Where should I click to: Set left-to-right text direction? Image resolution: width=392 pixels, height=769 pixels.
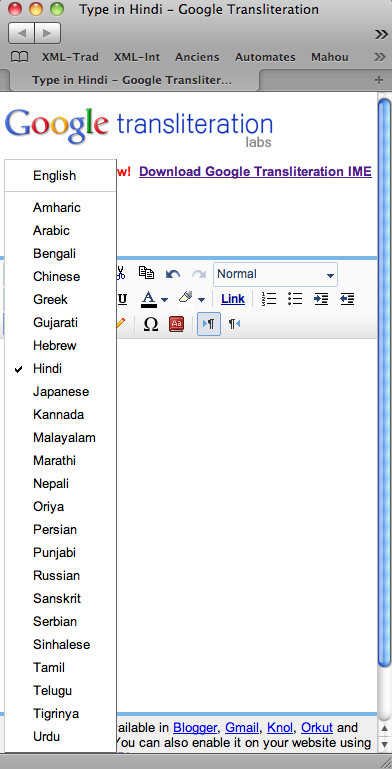pyautogui.click(x=209, y=324)
